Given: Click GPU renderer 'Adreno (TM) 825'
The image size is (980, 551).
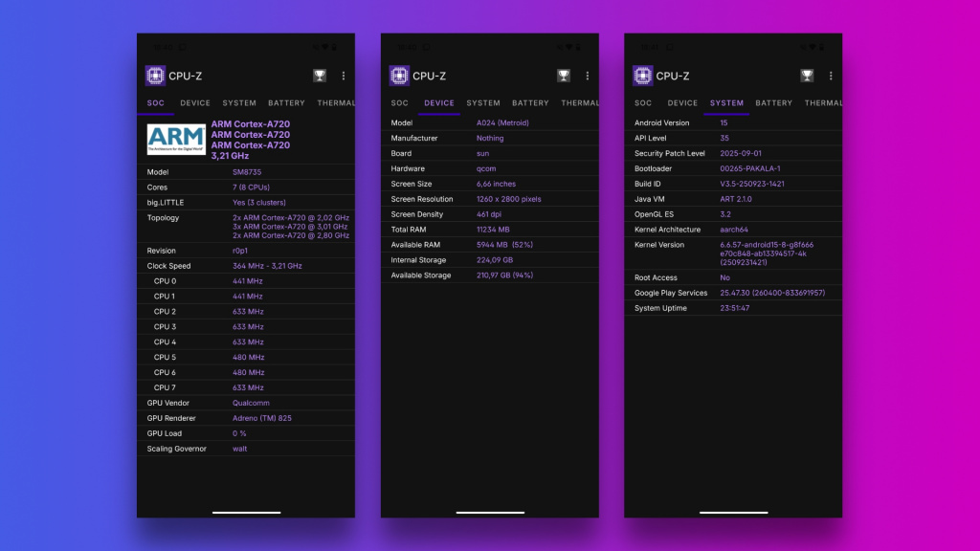Looking at the screenshot, I should [262, 419].
